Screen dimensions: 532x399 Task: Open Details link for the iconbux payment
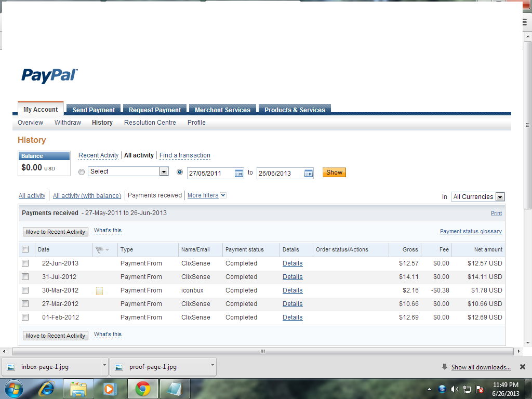[292, 290]
